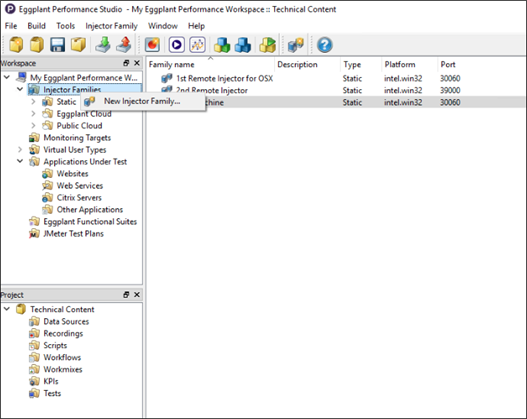Open the Injector Family menu
The width and height of the screenshot is (527, 419).
112,26
